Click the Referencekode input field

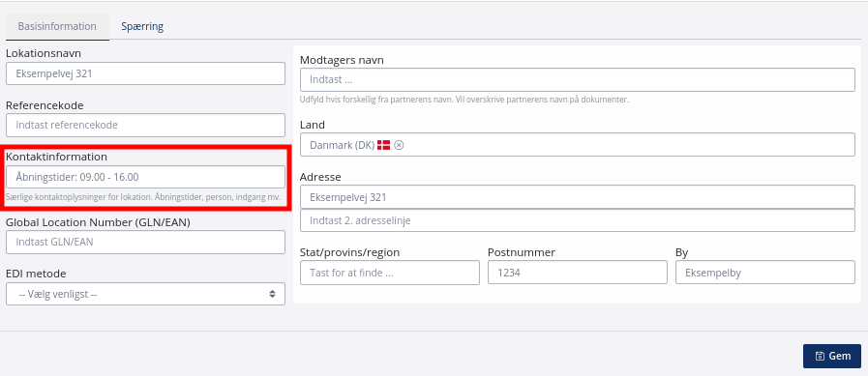[x=145, y=125]
